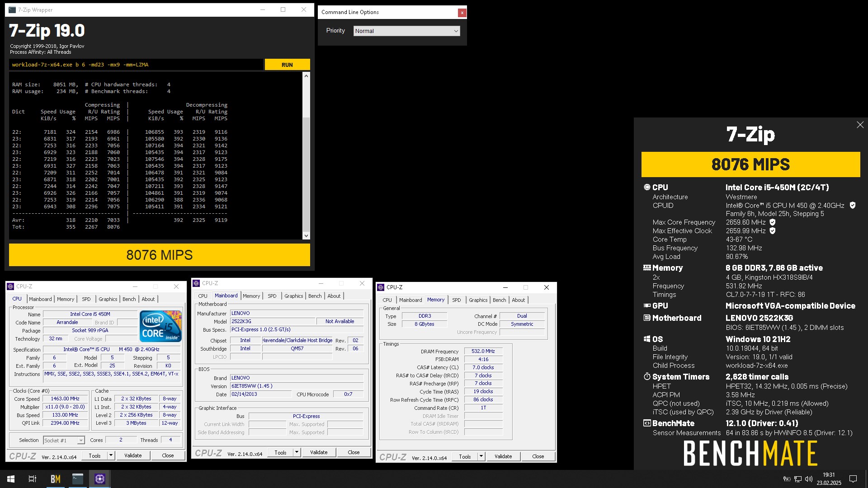The height and width of the screenshot is (488, 868).
Task: Open the Priority dropdown set to Normal
Action: [x=406, y=31]
